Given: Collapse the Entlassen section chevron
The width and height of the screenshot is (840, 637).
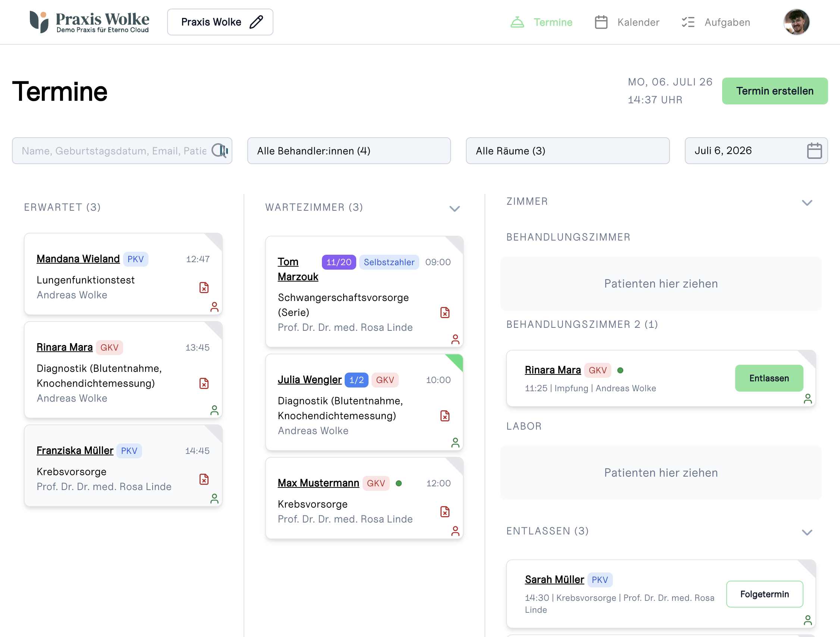Looking at the screenshot, I should tap(807, 532).
